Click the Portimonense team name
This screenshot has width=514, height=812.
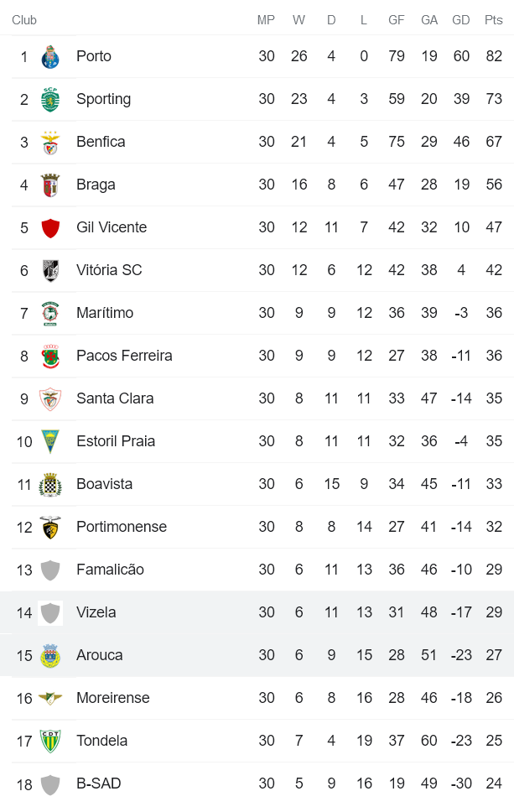[x=122, y=527]
